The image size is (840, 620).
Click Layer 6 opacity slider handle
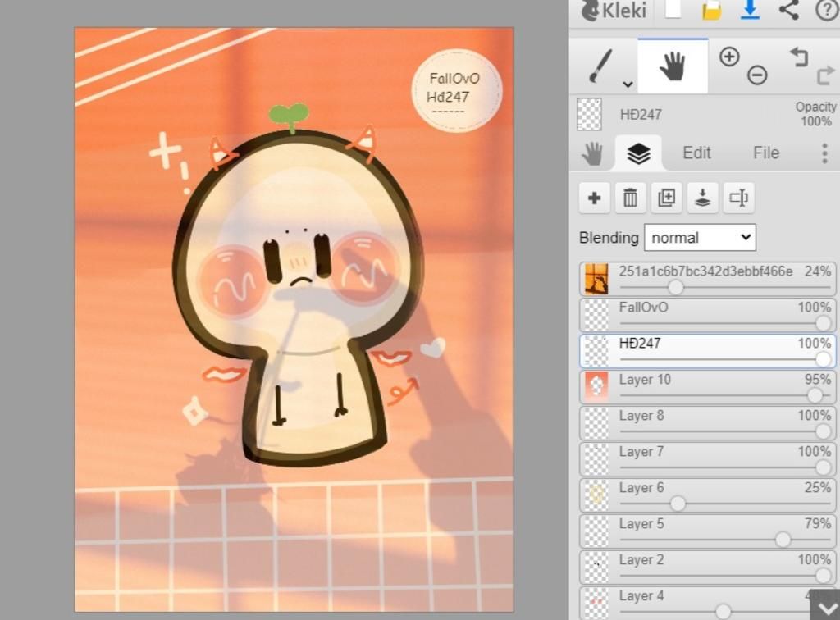(678, 504)
